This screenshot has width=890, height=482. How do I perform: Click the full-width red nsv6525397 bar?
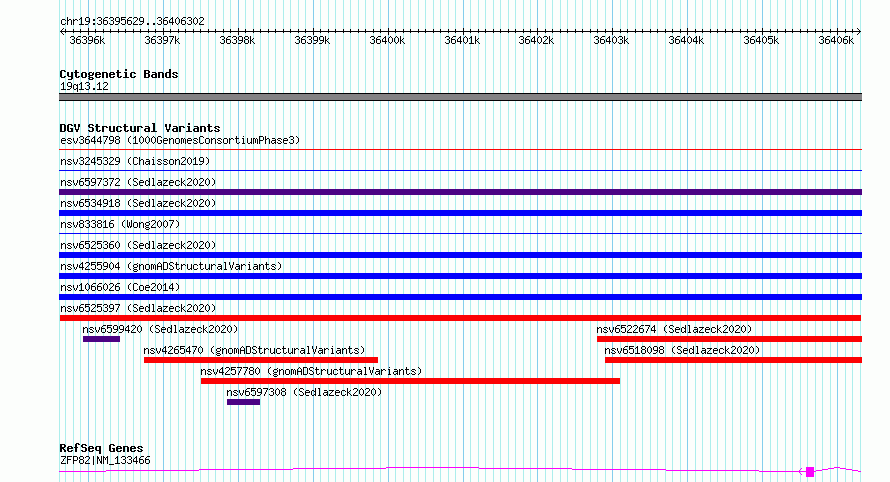pyautogui.click(x=461, y=318)
